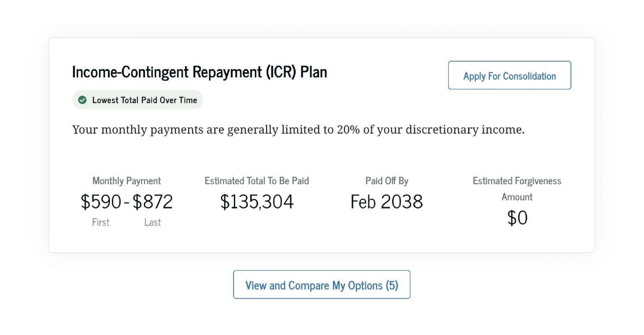Click the Last label under monthly payment
The width and height of the screenshot is (644, 335).
point(152,222)
